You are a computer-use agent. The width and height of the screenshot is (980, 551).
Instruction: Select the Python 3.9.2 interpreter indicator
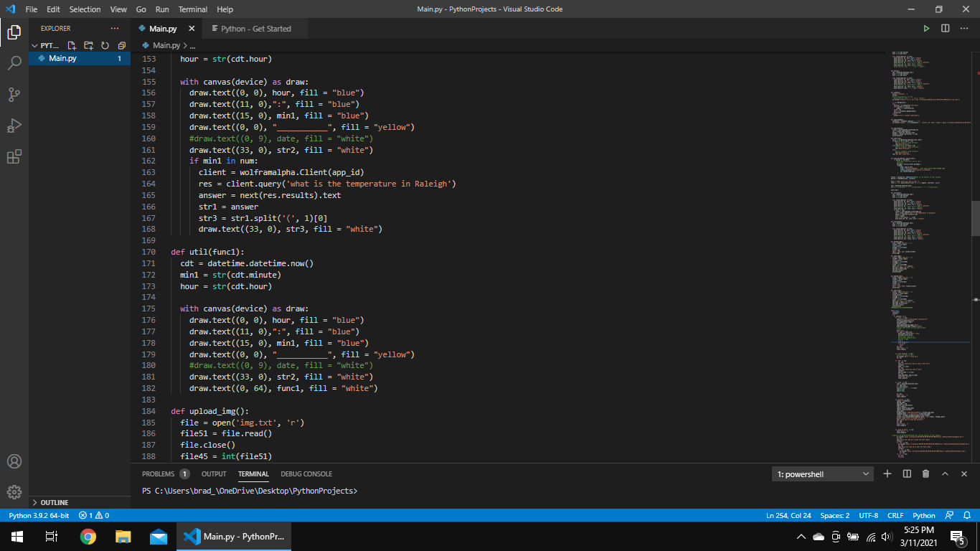tap(39, 515)
